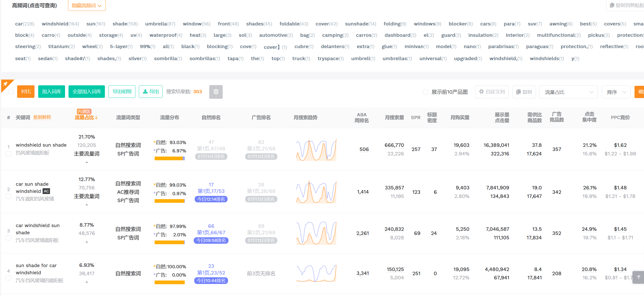
Task: Select row 3 car windshield sun shade checkbox
Action: click(x=9, y=237)
